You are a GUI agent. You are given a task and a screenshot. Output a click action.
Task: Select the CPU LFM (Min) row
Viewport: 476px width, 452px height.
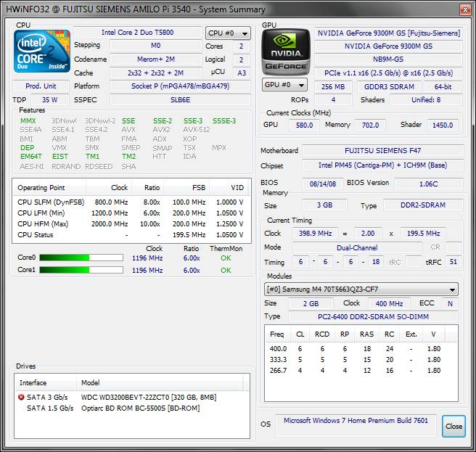(x=131, y=213)
